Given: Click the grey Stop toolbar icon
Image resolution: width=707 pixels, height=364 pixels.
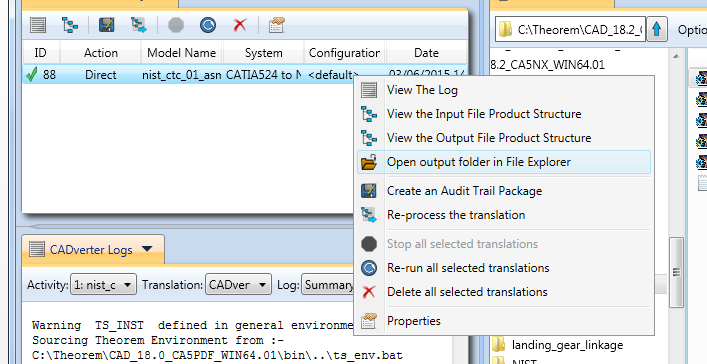Looking at the screenshot, I should click(176, 24).
